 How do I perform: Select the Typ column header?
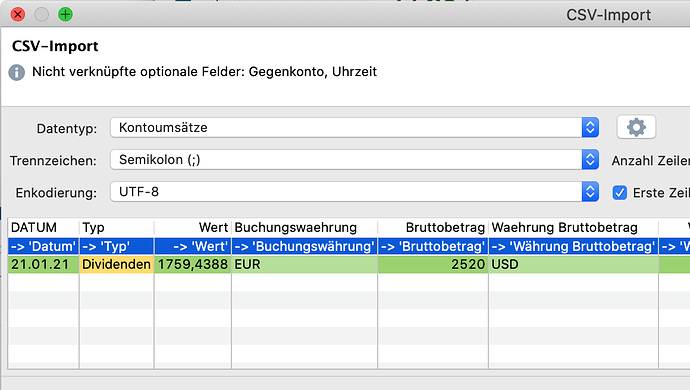pos(117,228)
